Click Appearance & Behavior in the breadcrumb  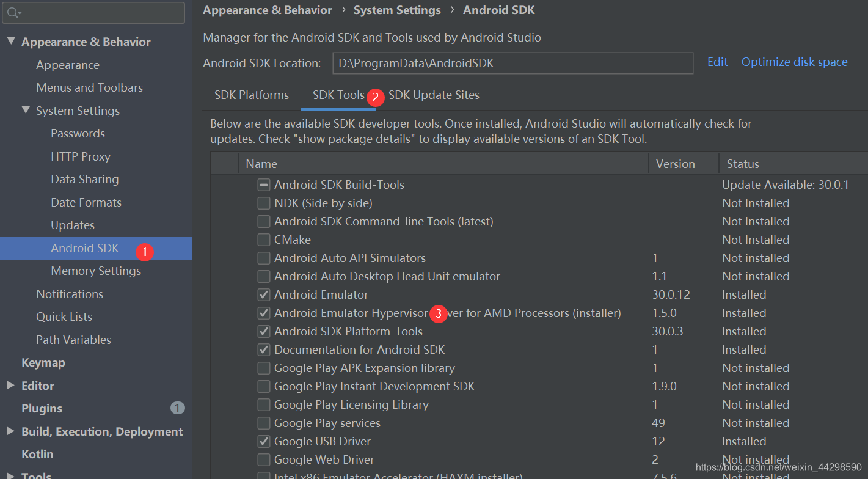[x=268, y=10]
